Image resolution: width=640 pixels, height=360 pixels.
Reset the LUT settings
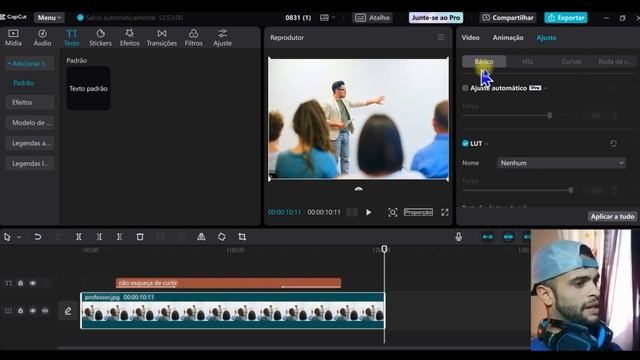click(x=613, y=144)
